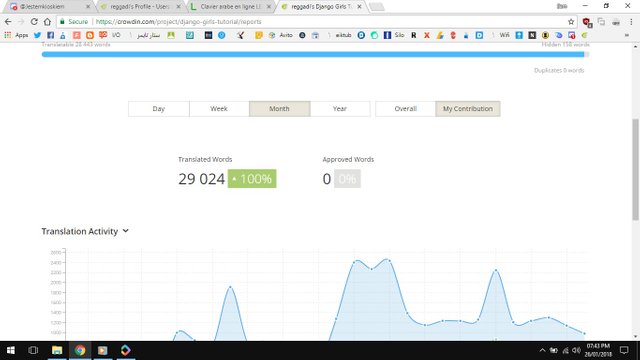Image resolution: width=640 pixels, height=360 pixels.
Task: Show hidden system tray icons
Action: [x=542, y=350]
